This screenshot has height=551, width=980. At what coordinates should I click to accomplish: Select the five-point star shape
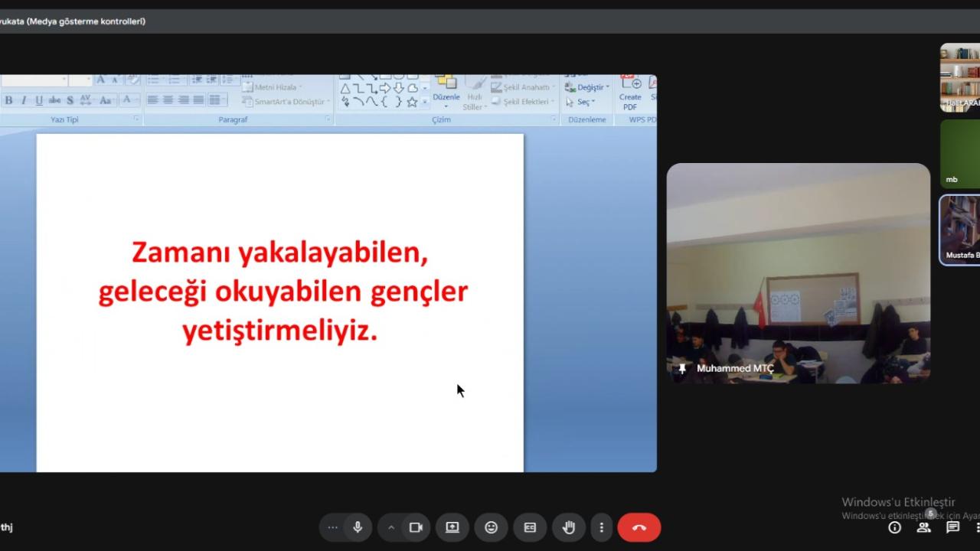(412, 102)
